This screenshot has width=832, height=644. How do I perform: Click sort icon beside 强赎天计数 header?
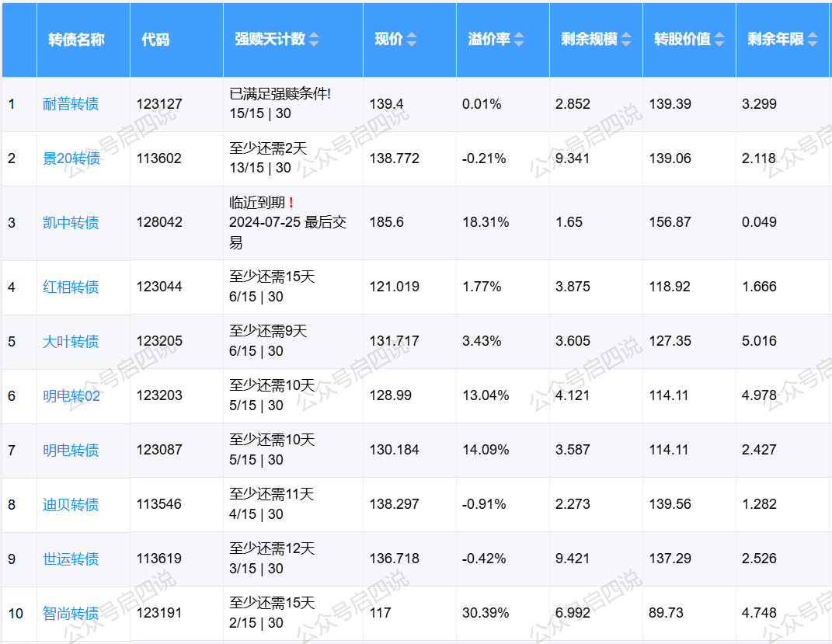pos(314,40)
